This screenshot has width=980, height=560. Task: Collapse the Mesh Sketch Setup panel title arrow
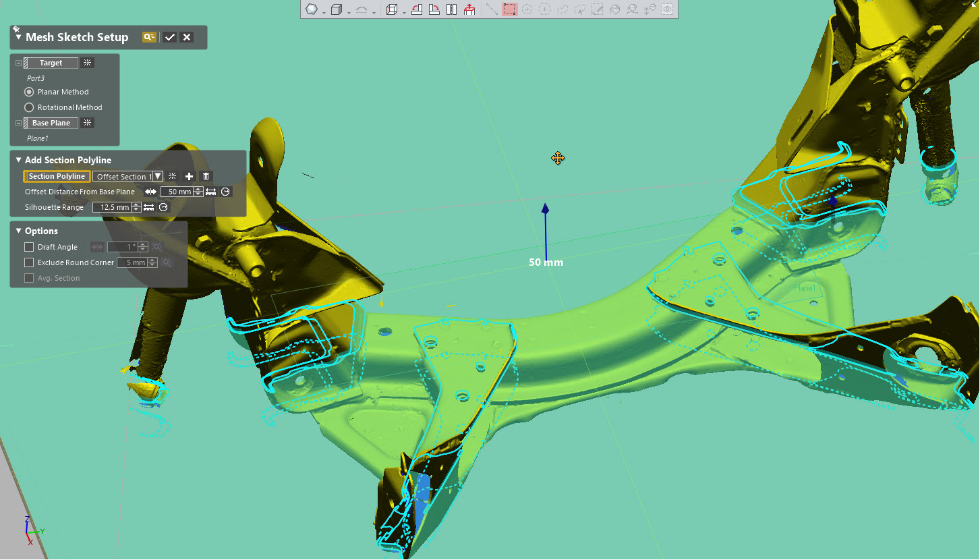[18, 37]
